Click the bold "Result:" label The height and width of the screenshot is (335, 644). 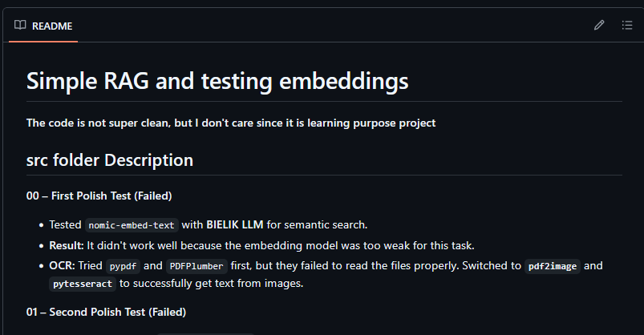click(x=67, y=245)
